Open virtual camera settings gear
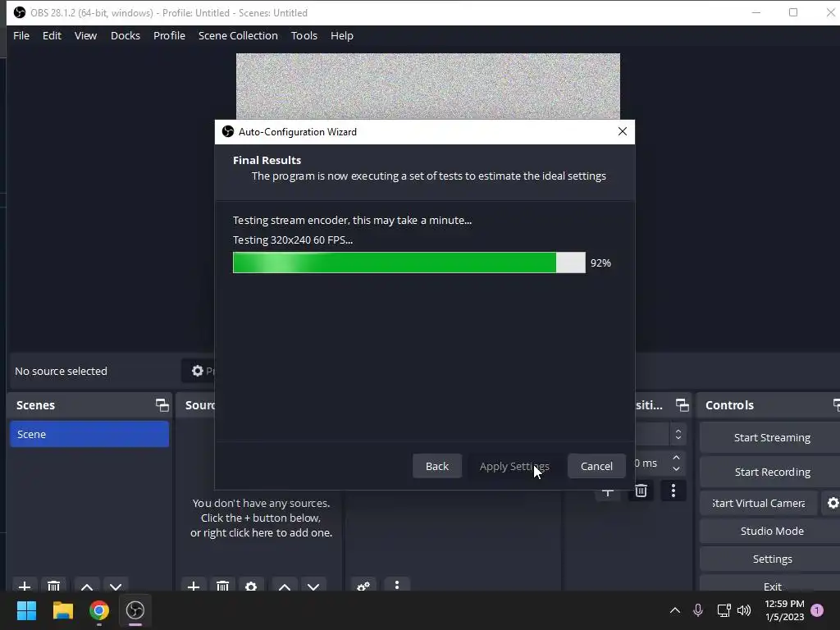Image resolution: width=840 pixels, height=630 pixels. (x=833, y=503)
